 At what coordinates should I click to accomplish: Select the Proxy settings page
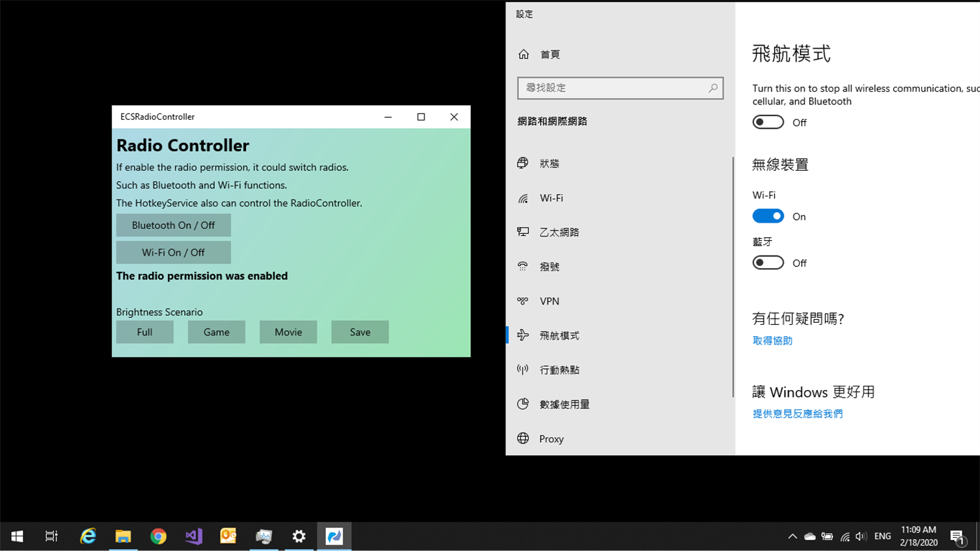point(551,438)
